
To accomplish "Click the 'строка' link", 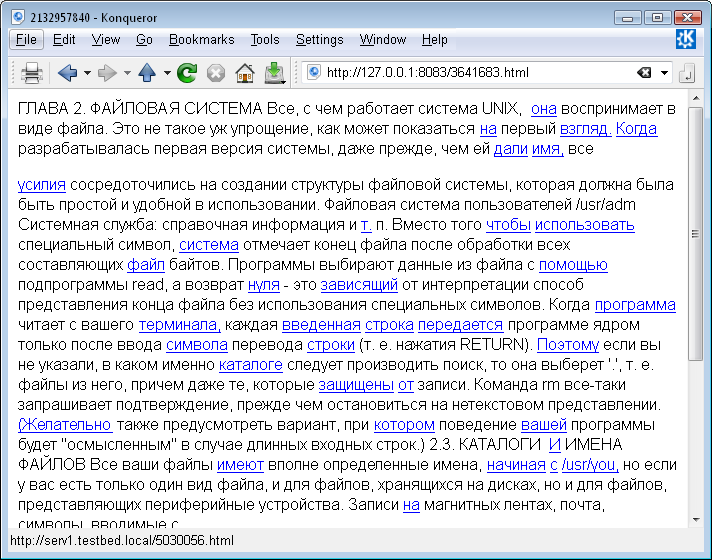I will click(389, 325).
